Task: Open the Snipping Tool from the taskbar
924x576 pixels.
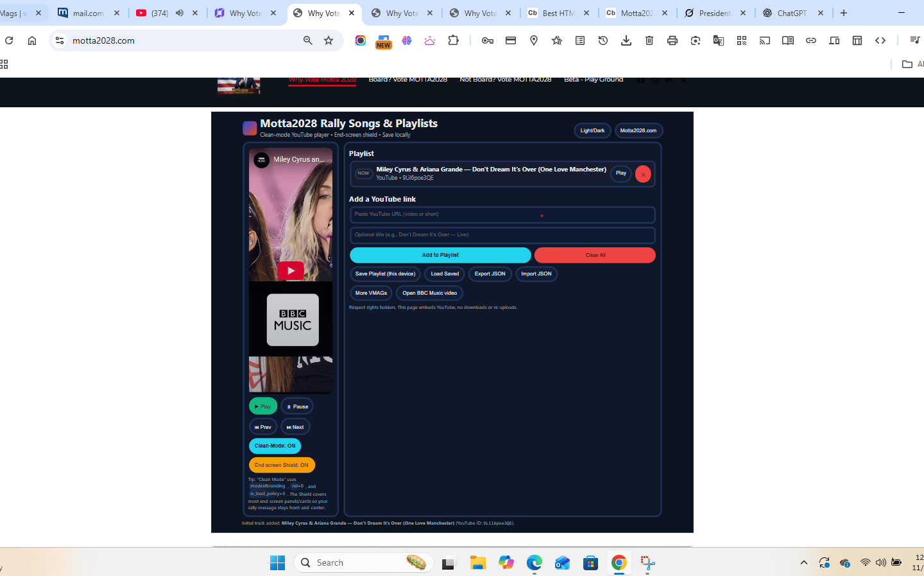Action: [647, 563]
